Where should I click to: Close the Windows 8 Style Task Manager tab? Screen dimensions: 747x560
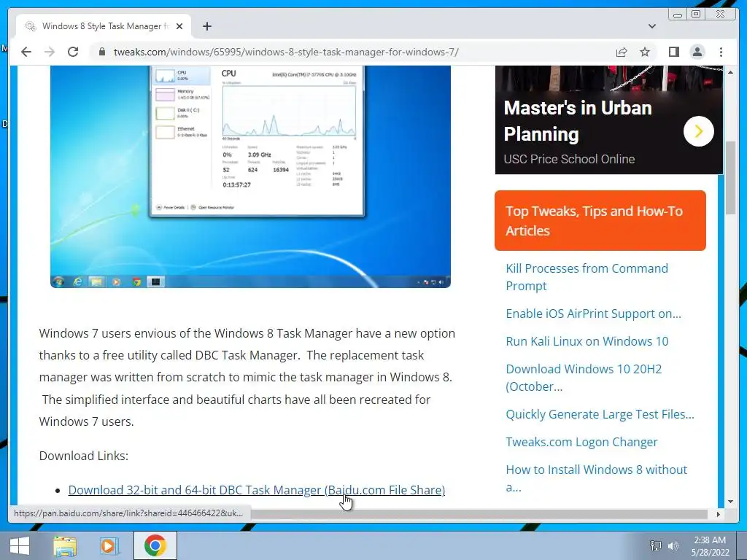tap(179, 26)
